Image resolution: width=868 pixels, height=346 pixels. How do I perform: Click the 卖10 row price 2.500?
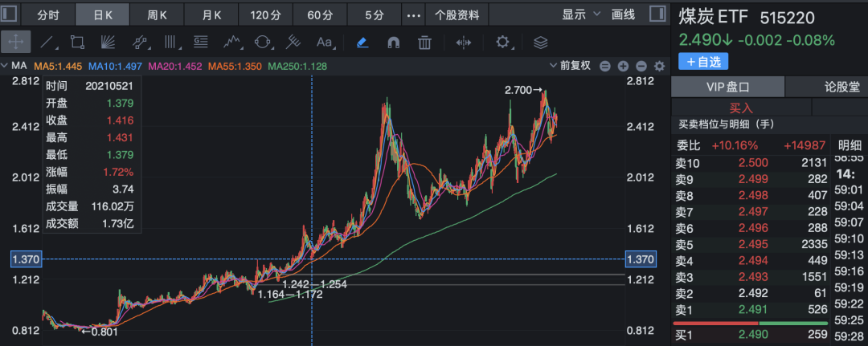pos(754,162)
